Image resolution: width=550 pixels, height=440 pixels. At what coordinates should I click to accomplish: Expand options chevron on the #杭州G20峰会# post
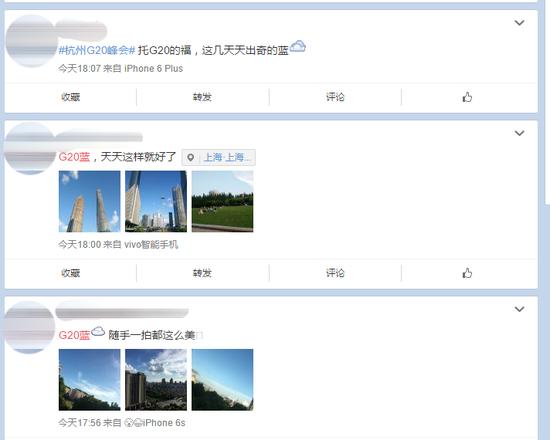point(519,23)
